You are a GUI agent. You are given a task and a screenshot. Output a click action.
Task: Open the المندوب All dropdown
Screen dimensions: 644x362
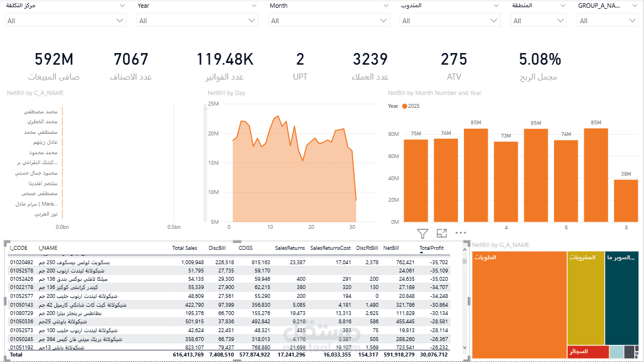450,20
